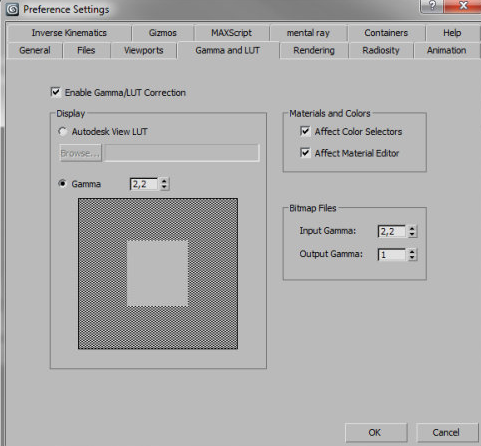This screenshot has height=446, width=481.
Task: Click the LUT file path field
Action: pos(182,153)
